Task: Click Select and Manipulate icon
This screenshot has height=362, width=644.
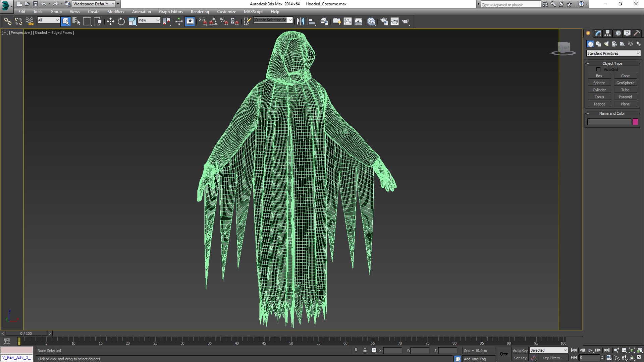Action: point(179,21)
